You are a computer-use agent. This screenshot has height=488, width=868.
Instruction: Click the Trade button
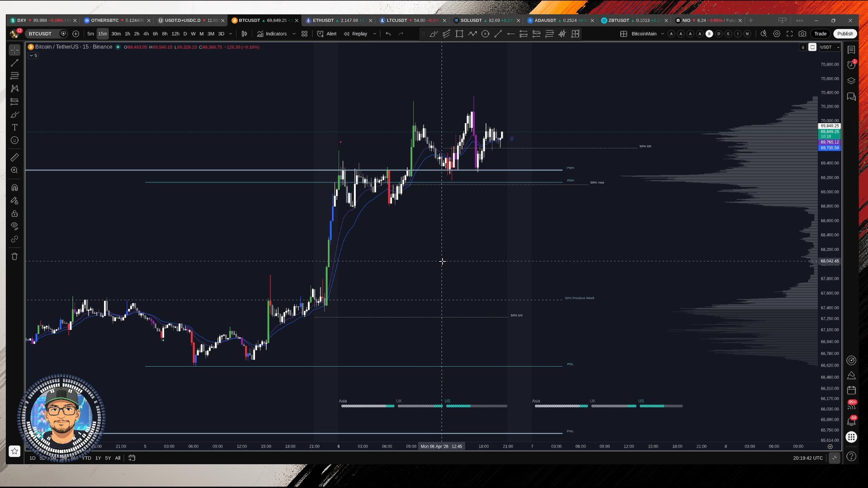820,34
